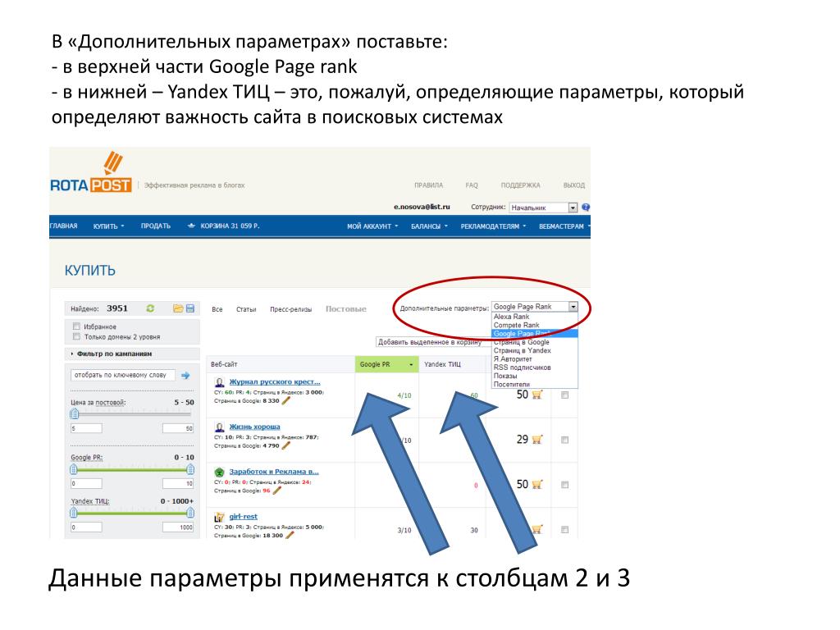
Task: Open the girl-rest site link
Action: coord(243,517)
